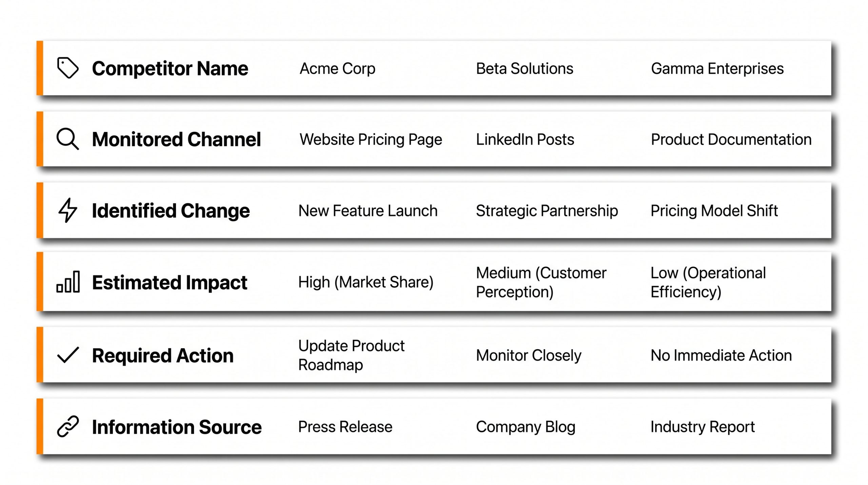
Task: Click the magnifying glass icon for Monitored Channel
Action: (x=68, y=139)
